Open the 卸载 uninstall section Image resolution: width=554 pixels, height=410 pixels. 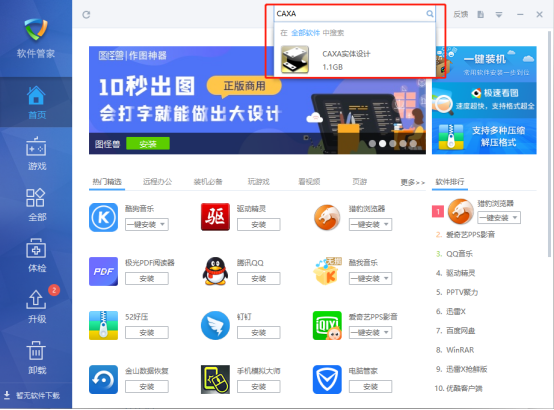pos(36,357)
